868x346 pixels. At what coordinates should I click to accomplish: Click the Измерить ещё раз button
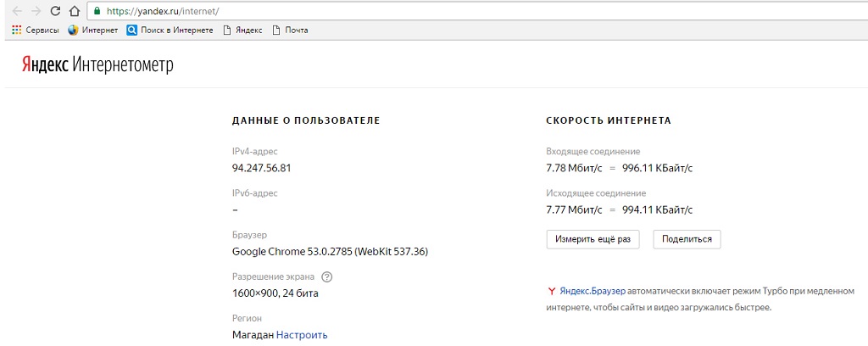tap(593, 240)
